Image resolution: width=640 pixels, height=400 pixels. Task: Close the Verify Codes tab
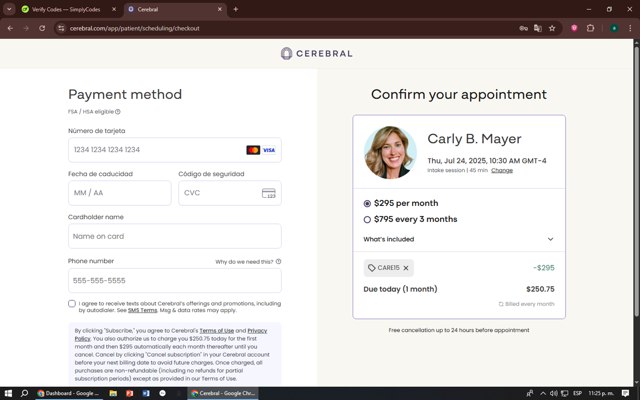[x=114, y=9]
